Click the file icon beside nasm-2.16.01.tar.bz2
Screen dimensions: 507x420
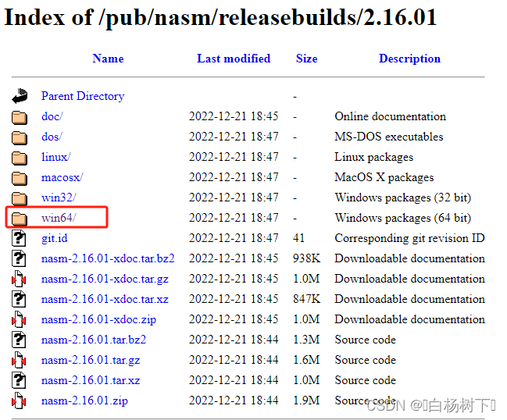[x=19, y=340]
